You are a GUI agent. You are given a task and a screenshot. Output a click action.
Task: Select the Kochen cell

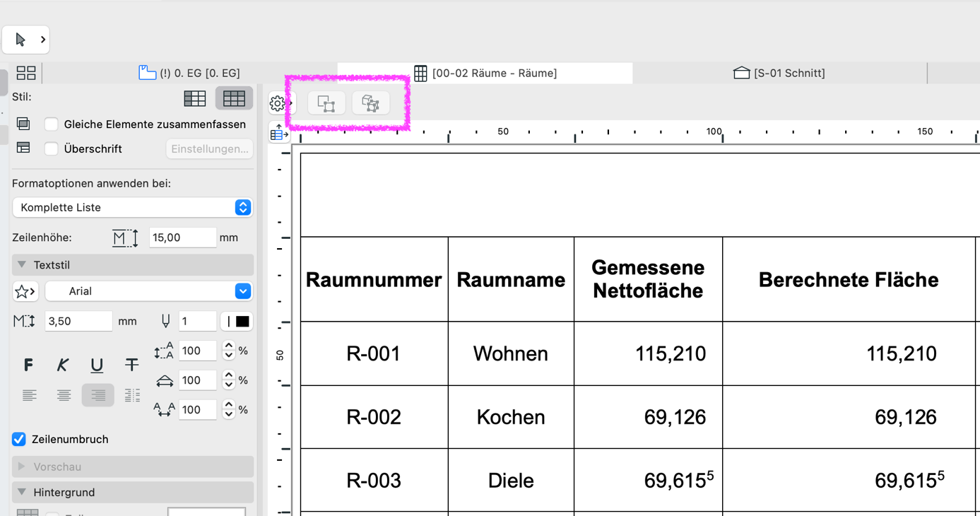tap(511, 417)
